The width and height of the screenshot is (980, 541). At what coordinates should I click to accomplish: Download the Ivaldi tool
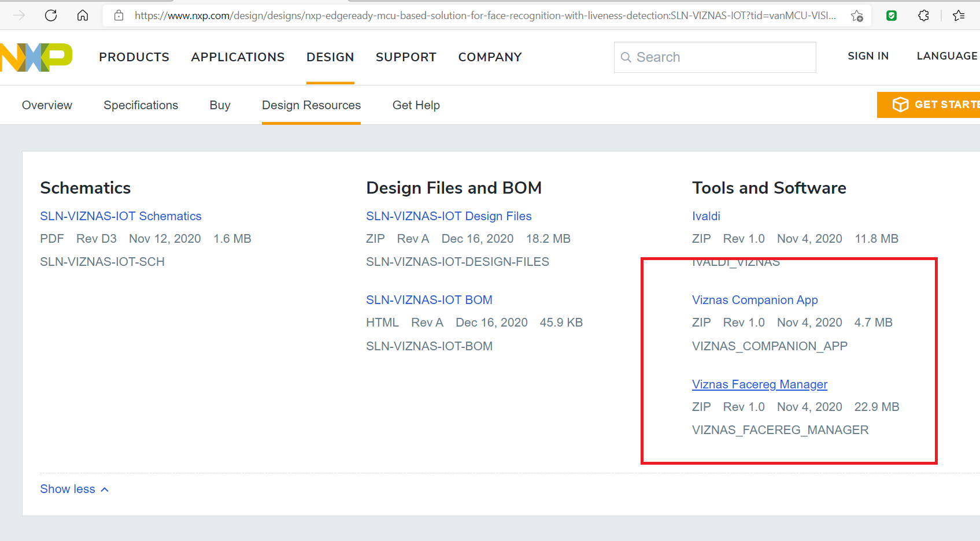(x=706, y=216)
